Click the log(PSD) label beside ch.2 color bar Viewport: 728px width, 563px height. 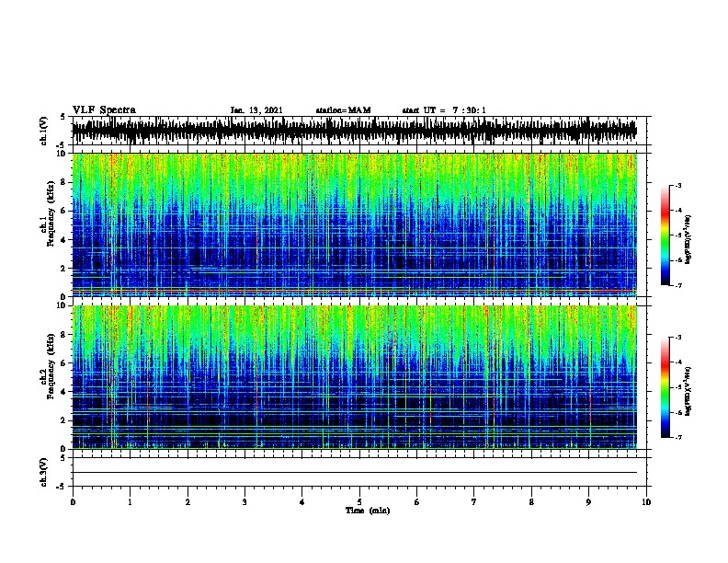tap(688, 391)
